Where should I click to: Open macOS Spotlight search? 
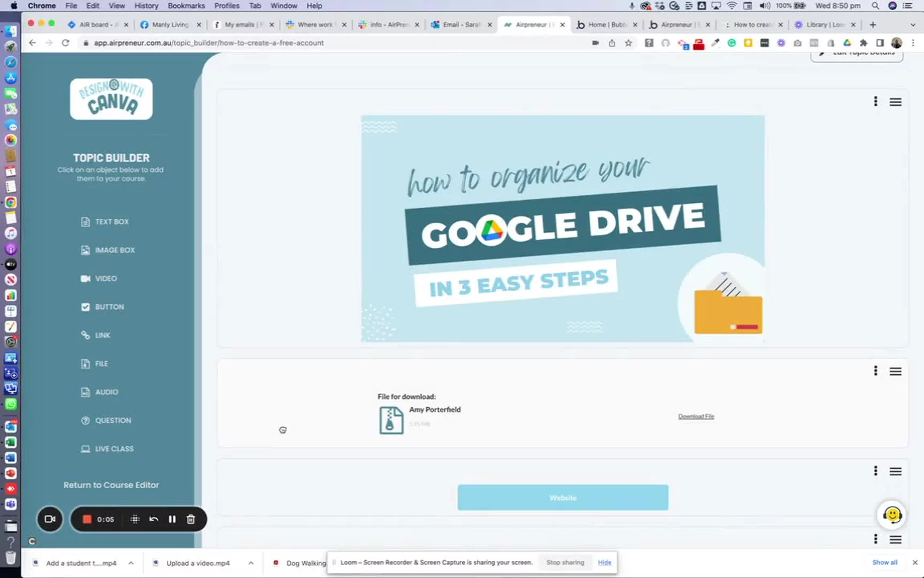875,5
